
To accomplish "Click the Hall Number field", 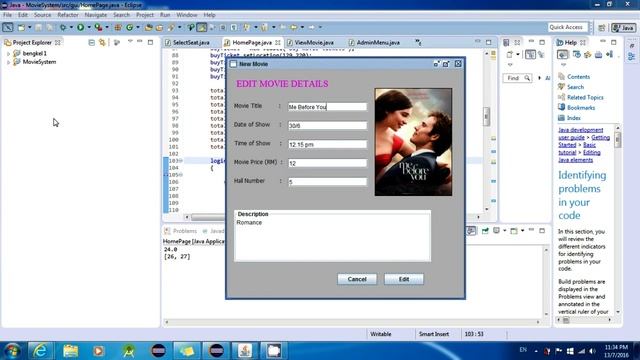I will 327,182.
